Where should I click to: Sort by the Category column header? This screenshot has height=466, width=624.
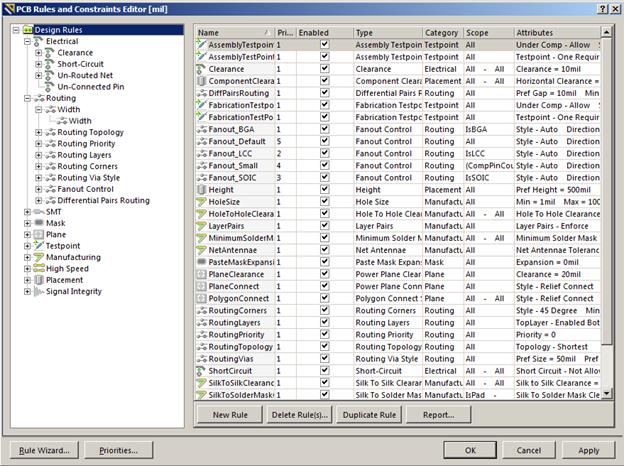click(443, 33)
